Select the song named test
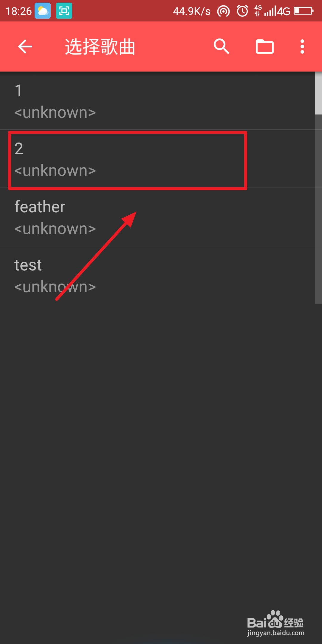Screen dimensions: 322x644 click(157, 275)
